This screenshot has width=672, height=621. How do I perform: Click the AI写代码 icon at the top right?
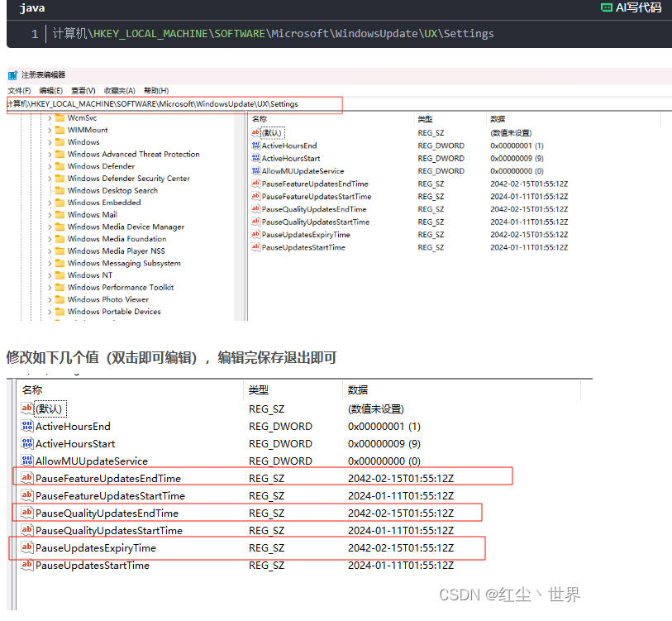coord(607,7)
